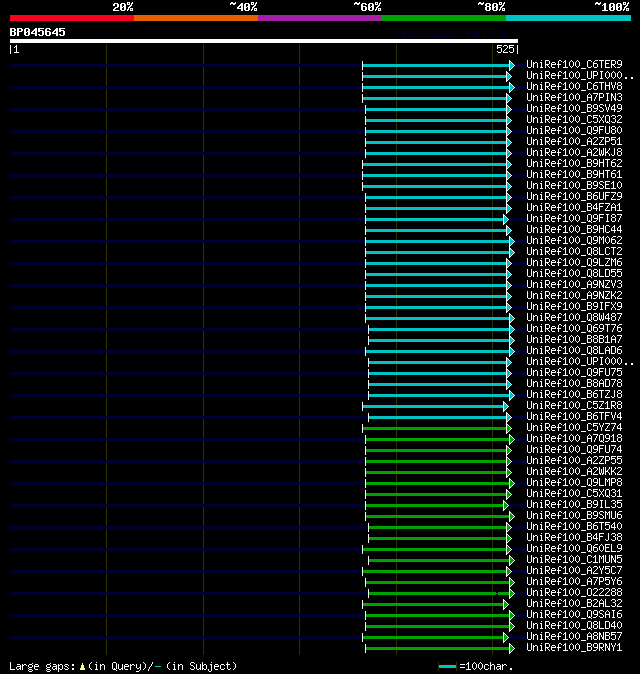
Task: Click the green ~80% identity legend segment
Action: point(444,18)
